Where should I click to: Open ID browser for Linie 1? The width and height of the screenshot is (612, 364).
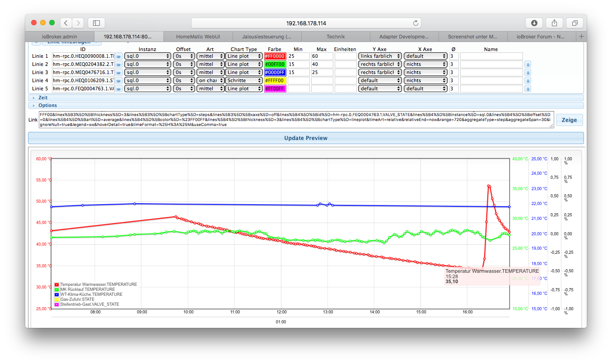click(x=119, y=56)
